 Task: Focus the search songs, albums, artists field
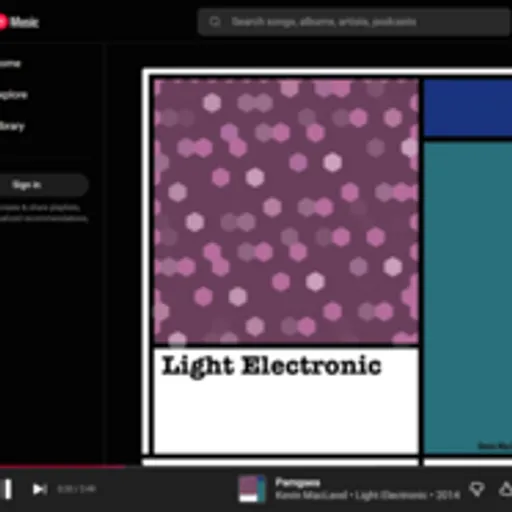[355, 22]
